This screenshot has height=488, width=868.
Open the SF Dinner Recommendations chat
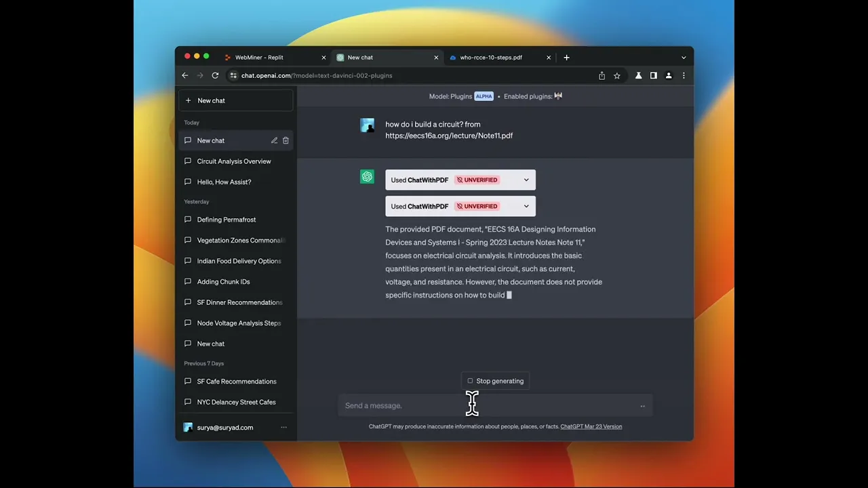pos(236,302)
